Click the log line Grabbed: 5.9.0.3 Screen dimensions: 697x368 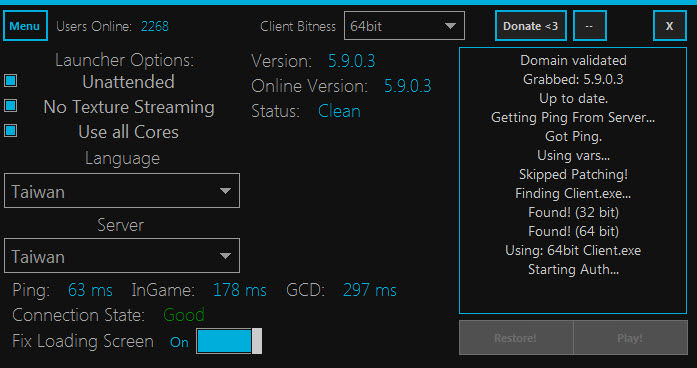573,80
